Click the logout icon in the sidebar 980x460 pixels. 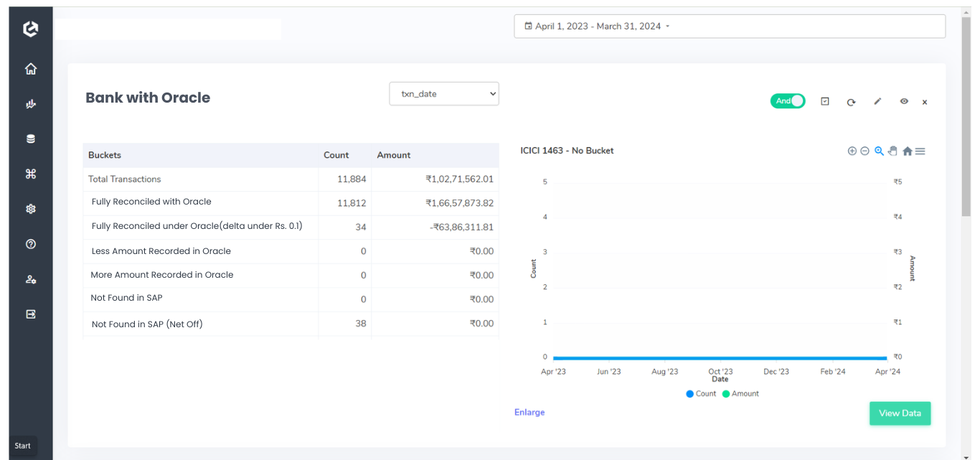[x=30, y=314]
